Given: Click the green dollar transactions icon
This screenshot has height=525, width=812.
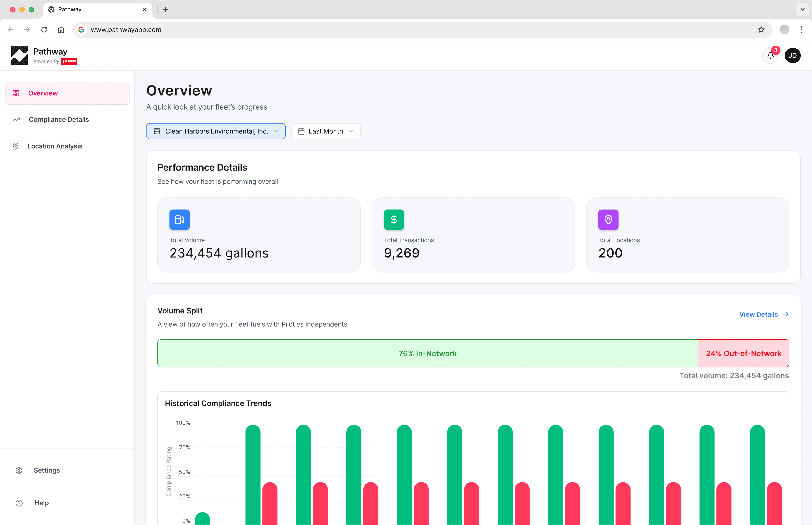Looking at the screenshot, I should [x=394, y=219].
